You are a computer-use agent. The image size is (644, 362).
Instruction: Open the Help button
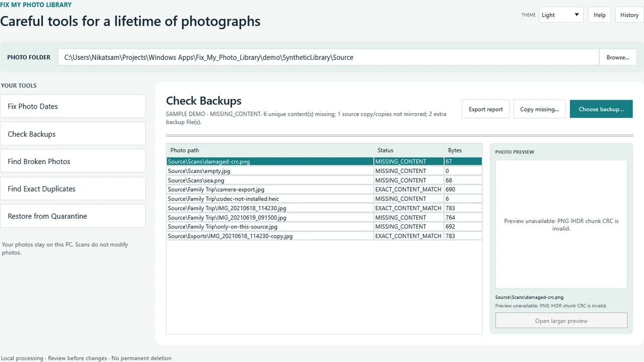(x=600, y=15)
